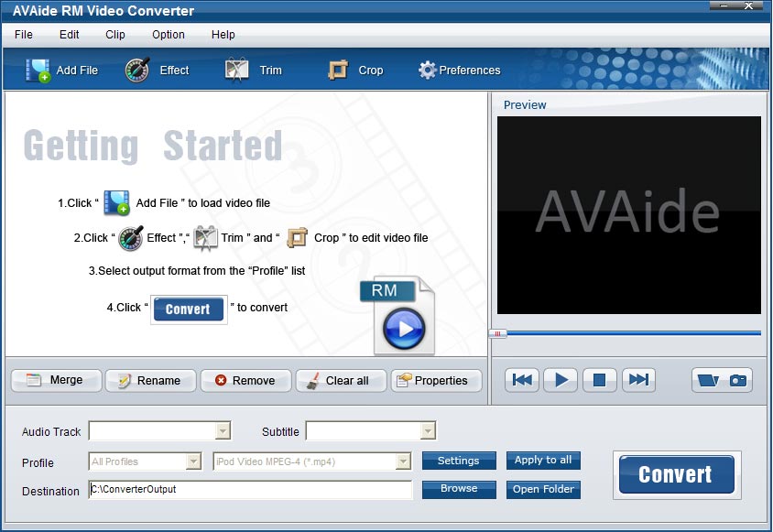The image size is (773, 532).
Task: Play the video in the preview panel
Action: 560,380
